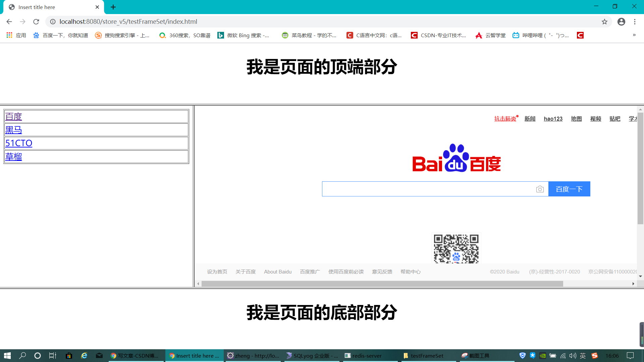
Task: Click the browser back arrow
Action: click(9, 22)
